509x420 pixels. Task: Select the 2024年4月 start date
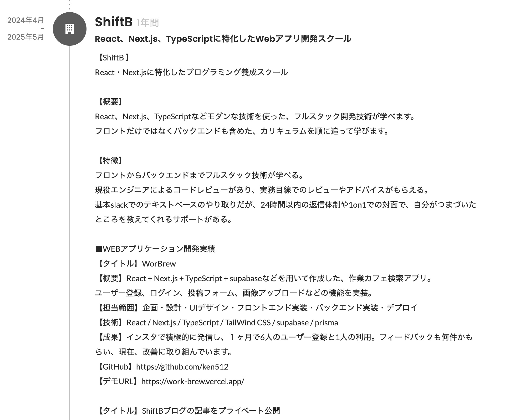[26, 20]
